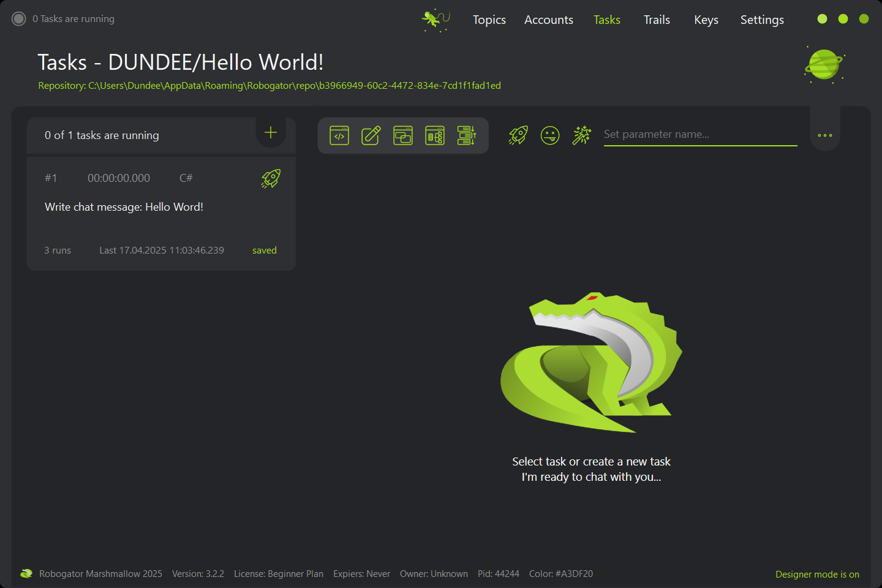Launch with the toolbar rocket icon

pos(518,135)
